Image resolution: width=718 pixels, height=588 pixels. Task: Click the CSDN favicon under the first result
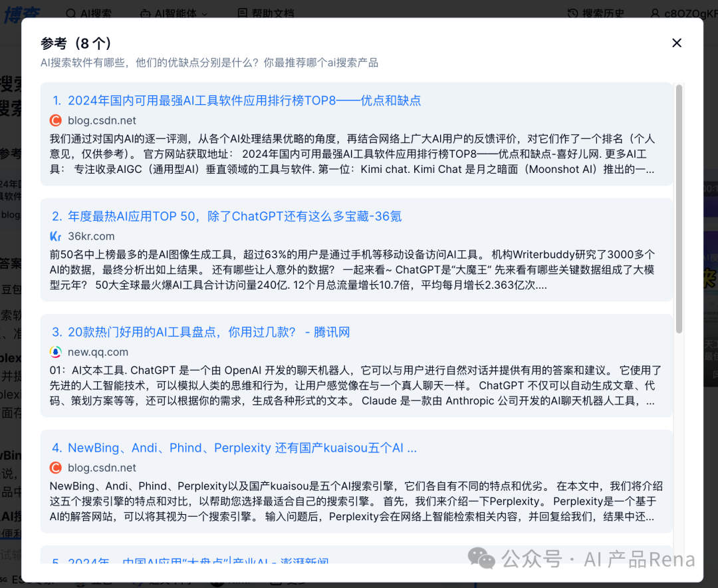point(56,122)
